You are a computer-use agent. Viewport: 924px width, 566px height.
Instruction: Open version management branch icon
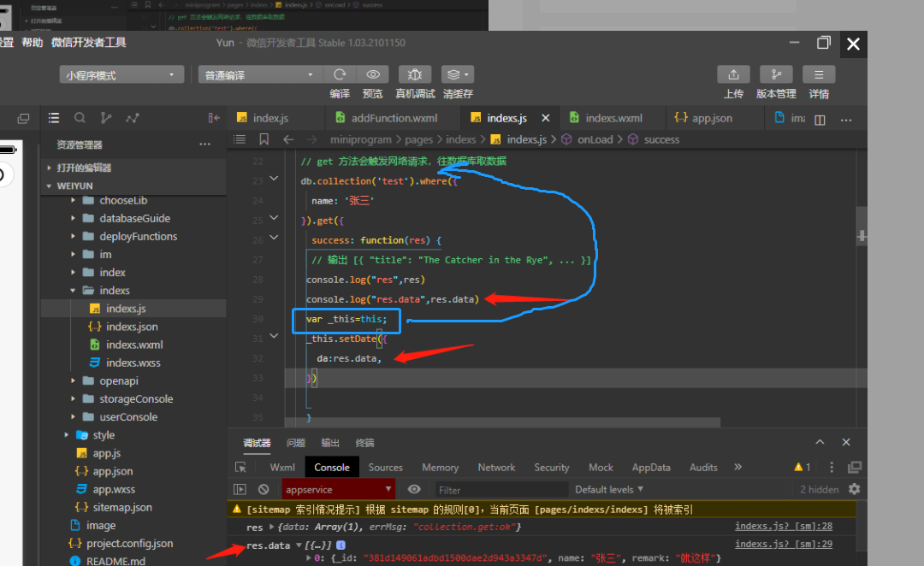776,74
